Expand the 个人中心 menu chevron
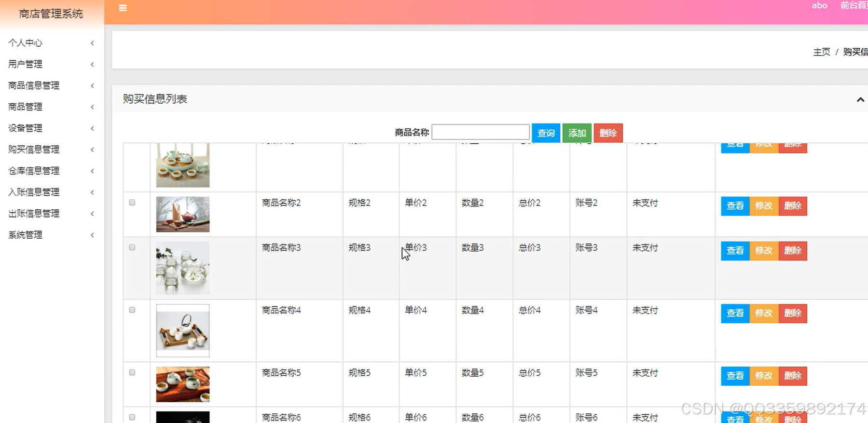 (92, 43)
